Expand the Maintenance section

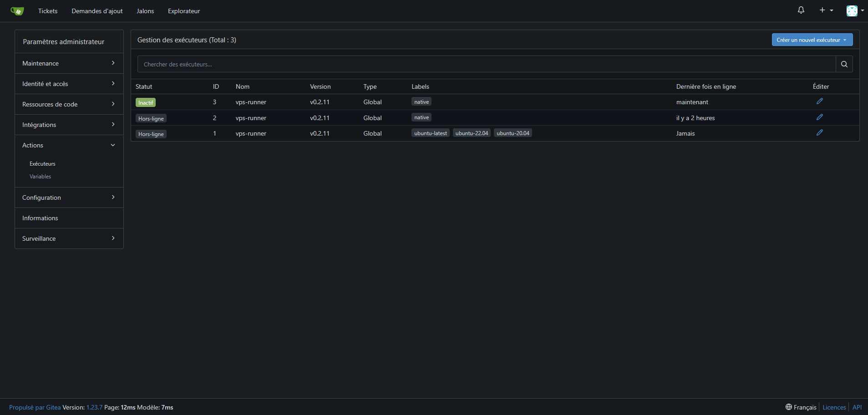(69, 63)
